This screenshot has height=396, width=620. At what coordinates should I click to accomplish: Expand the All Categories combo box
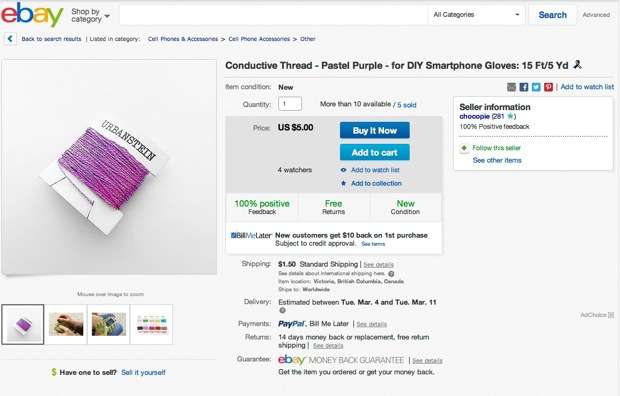(x=476, y=15)
